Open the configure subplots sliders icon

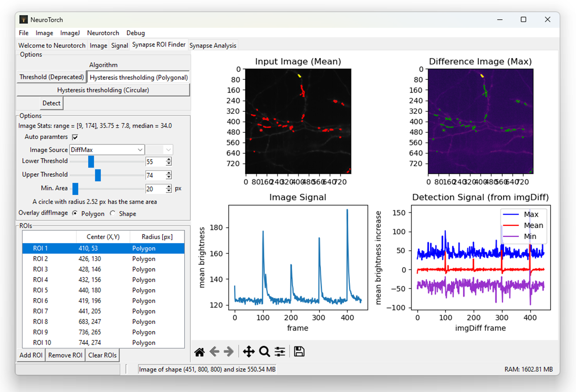[280, 352]
